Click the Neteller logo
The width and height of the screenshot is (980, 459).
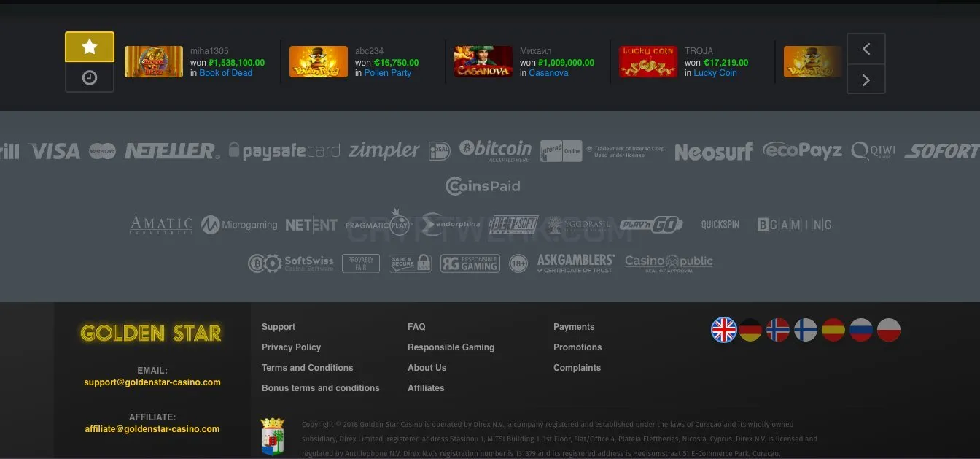tap(172, 151)
